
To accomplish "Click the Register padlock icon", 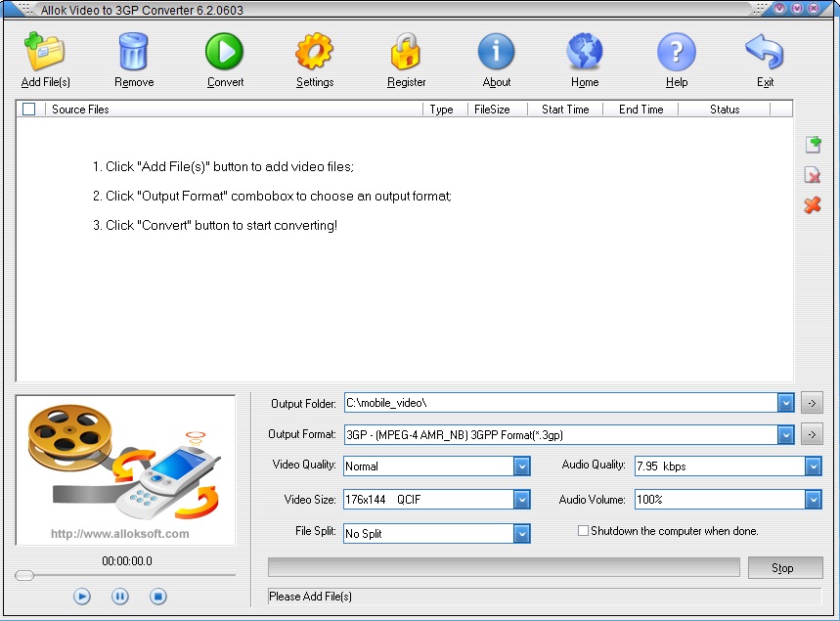I will pyautogui.click(x=406, y=52).
